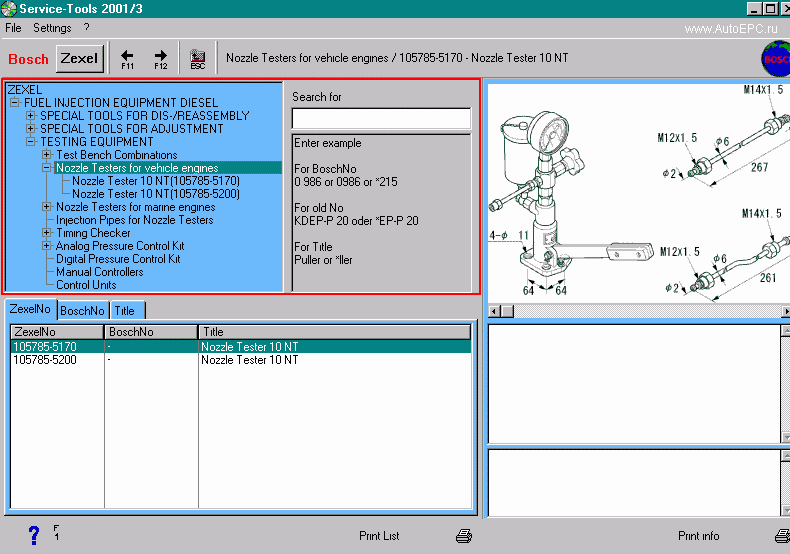Minimize the Service-Tools window

point(754,9)
